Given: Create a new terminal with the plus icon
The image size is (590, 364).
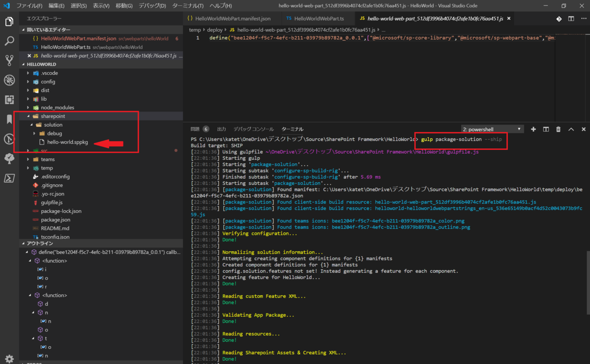Looking at the screenshot, I should pos(533,129).
